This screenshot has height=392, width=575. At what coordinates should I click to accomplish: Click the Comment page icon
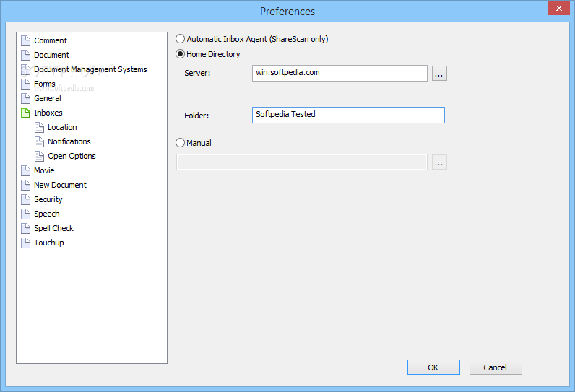[x=25, y=40]
